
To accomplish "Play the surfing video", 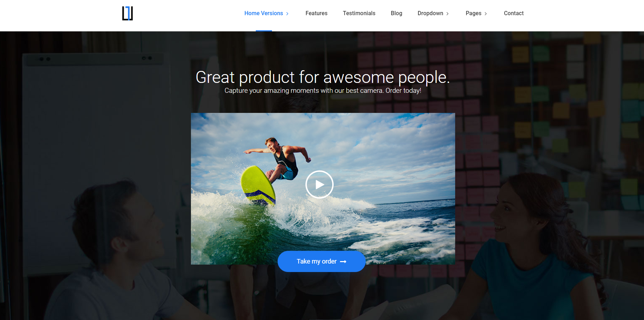I will 319,185.
